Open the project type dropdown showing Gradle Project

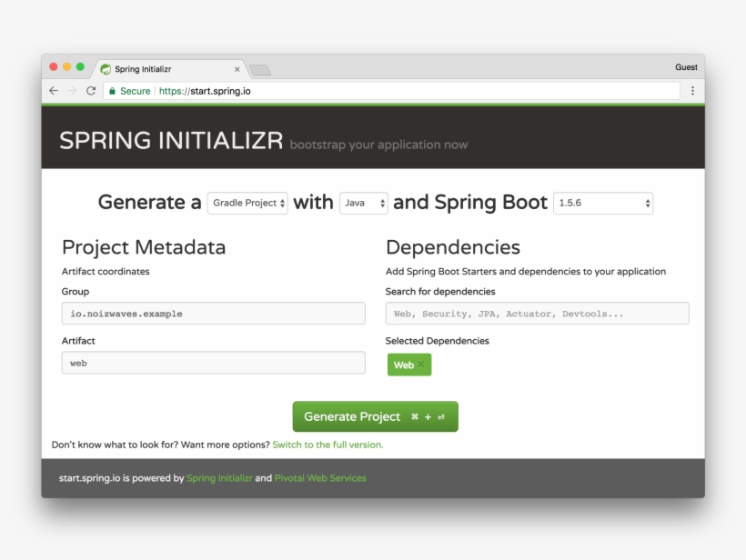247,203
